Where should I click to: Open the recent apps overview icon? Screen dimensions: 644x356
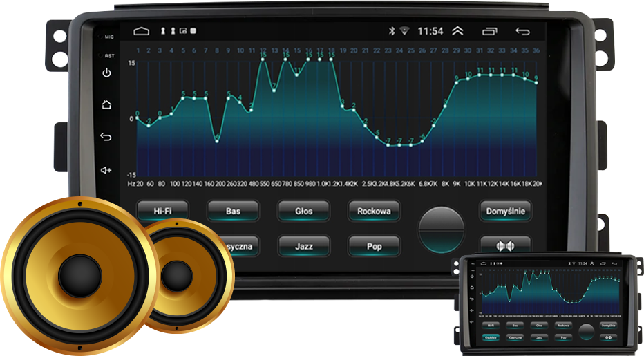tap(489, 31)
